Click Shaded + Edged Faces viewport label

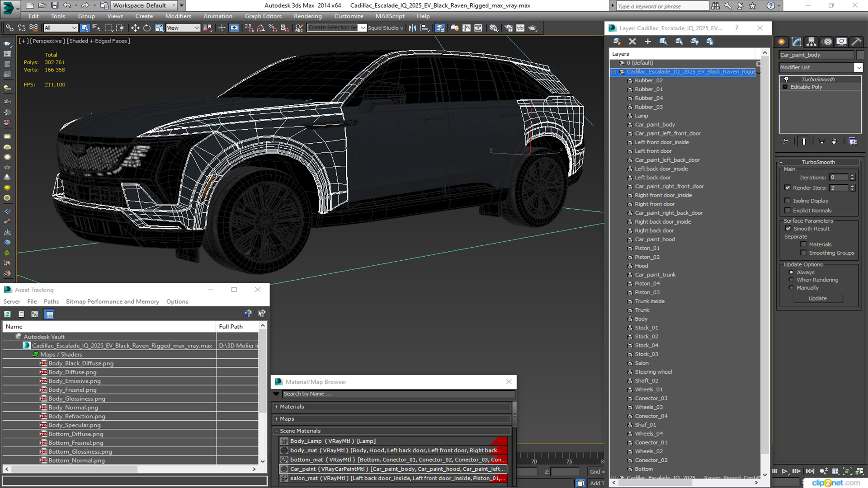click(98, 41)
